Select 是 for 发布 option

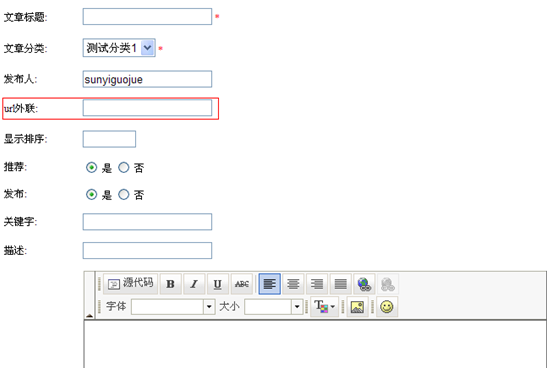(x=91, y=194)
